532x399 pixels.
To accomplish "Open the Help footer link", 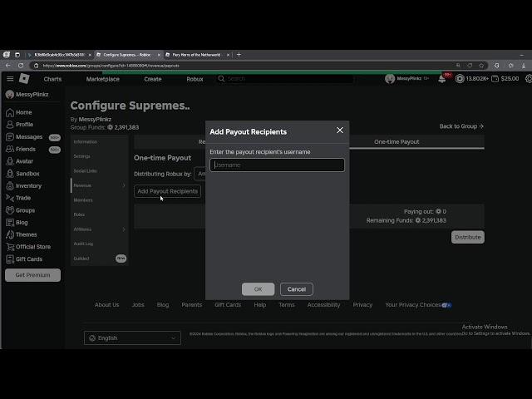I will click(x=260, y=305).
